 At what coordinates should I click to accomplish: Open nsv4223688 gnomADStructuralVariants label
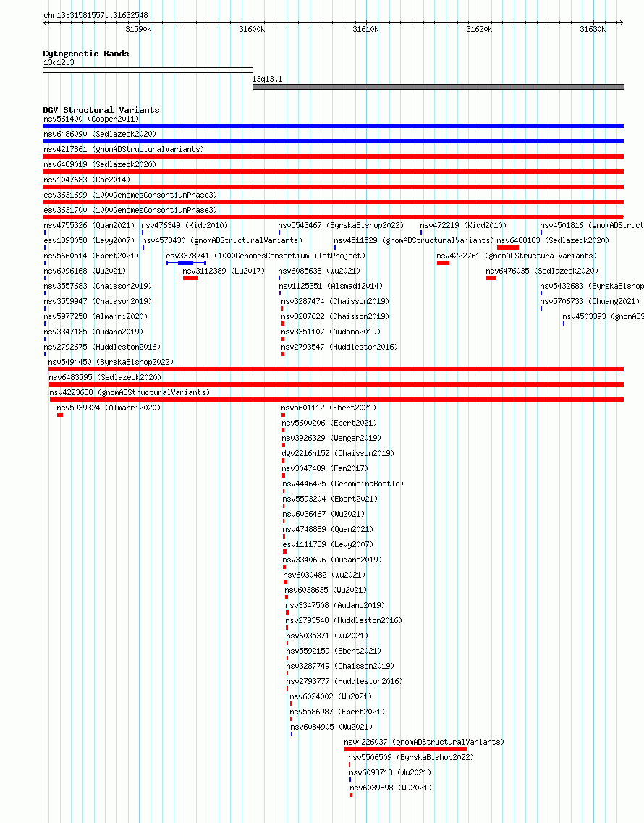click(130, 392)
